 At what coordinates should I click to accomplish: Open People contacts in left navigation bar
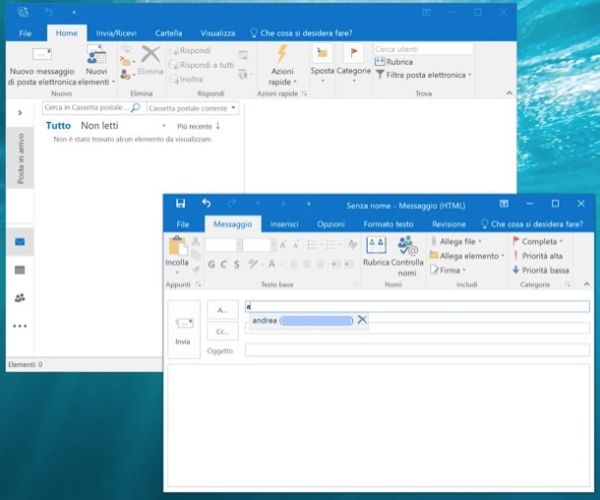pyautogui.click(x=20, y=298)
